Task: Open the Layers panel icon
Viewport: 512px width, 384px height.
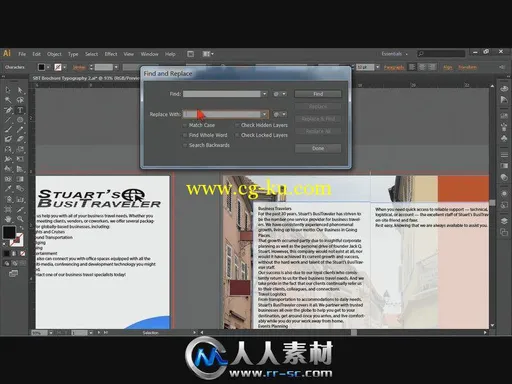Action: [504, 221]
